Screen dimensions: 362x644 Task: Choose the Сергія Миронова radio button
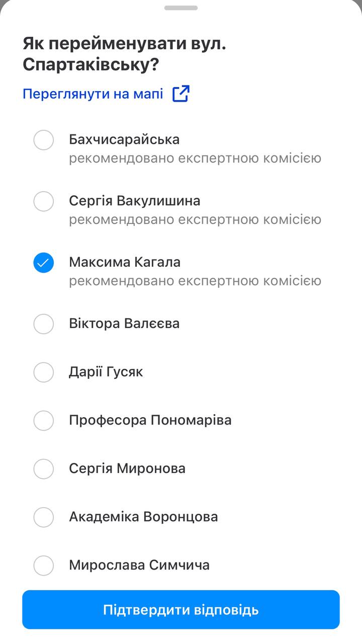[44, 469]
